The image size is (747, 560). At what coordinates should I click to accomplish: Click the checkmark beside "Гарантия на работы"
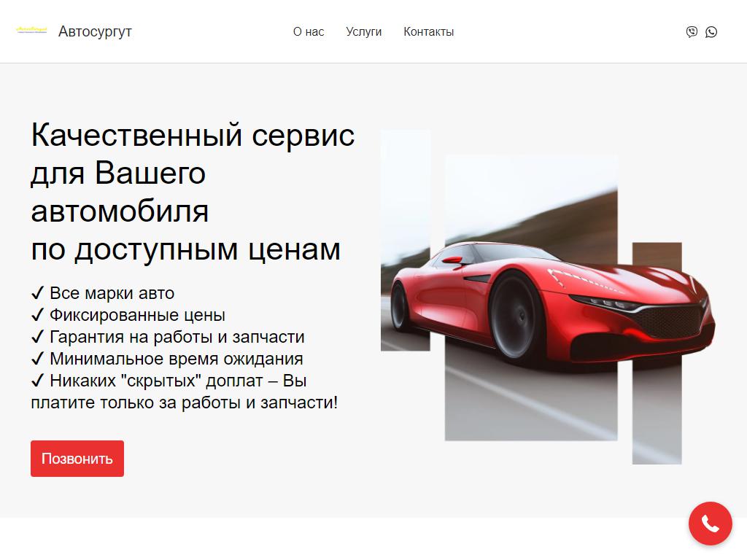point(38,337)
